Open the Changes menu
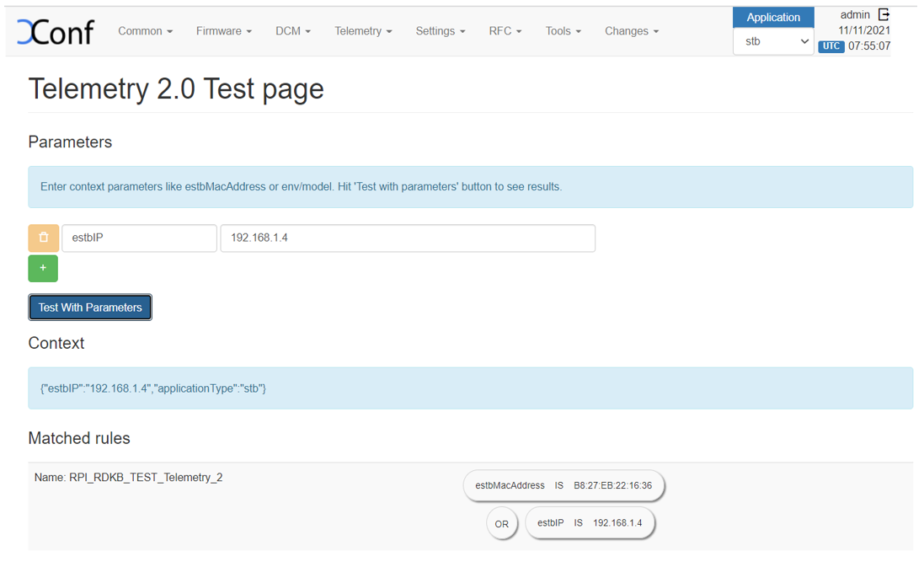The width and height of the screenshot is (924, 567). 631,31
